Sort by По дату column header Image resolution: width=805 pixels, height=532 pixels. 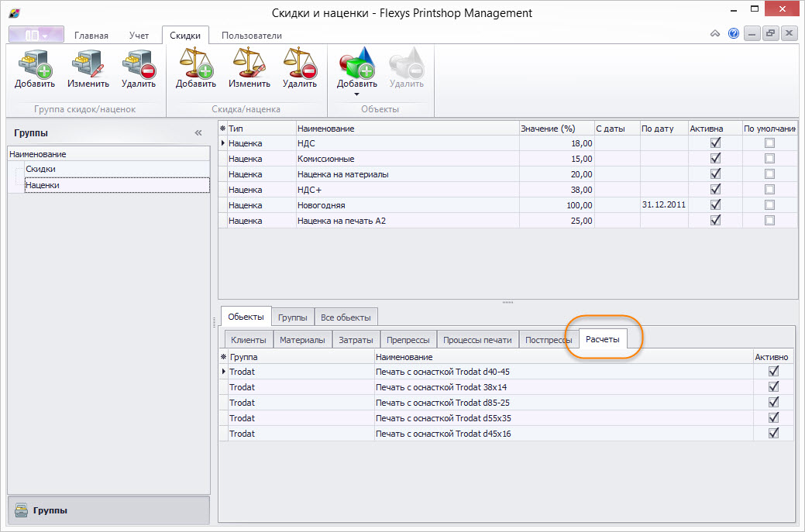tap(664, 129)
